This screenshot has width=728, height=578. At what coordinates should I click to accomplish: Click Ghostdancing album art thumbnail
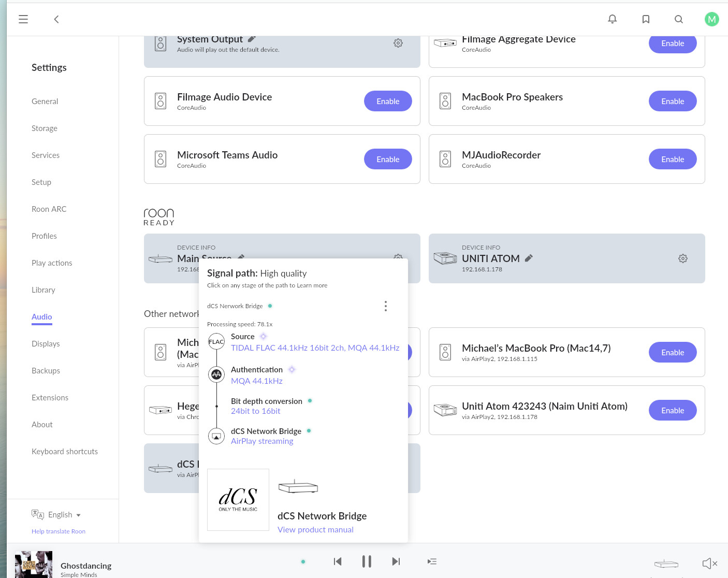34,565
